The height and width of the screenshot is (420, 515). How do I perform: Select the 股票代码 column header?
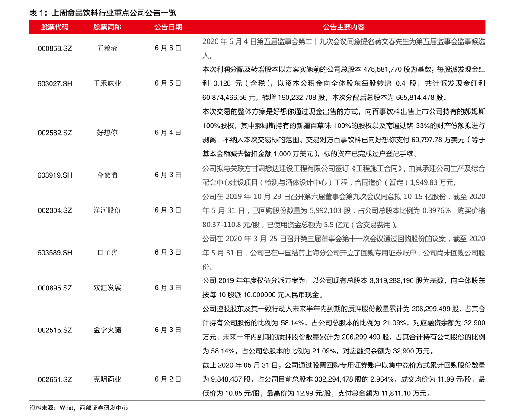[55, 27]
